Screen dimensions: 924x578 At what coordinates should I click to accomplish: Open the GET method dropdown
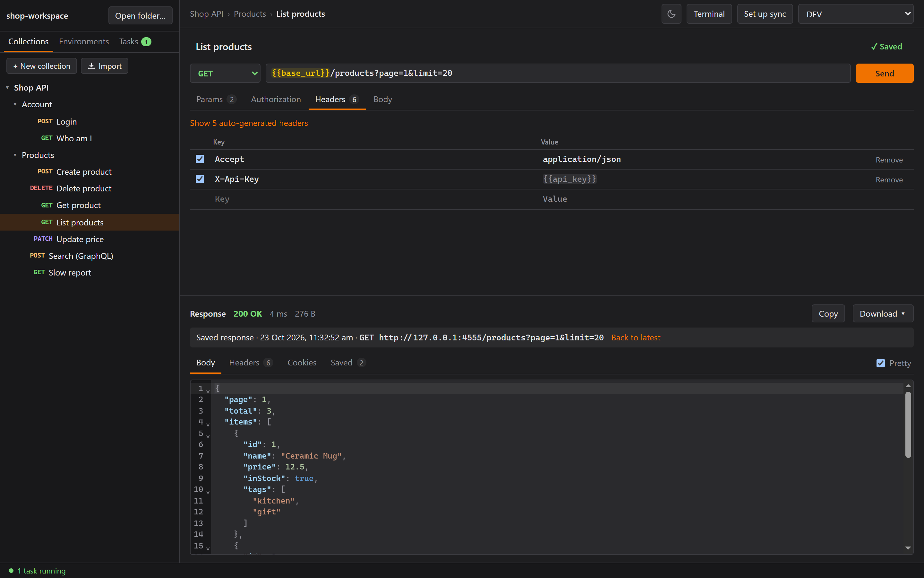pos(225,73)
